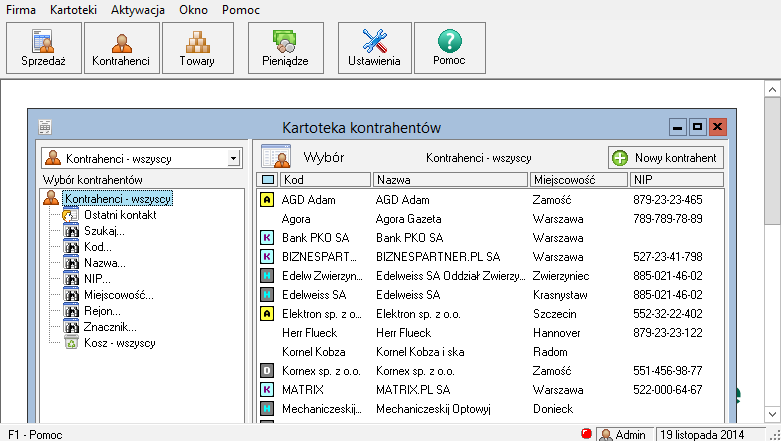Click the Kartoteka kontrahentów window system icon

45,127
